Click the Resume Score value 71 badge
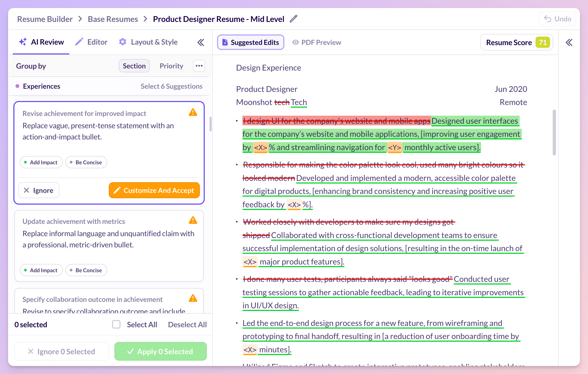The width and height of the screenshot is (588, 374). tap(543, 42)
